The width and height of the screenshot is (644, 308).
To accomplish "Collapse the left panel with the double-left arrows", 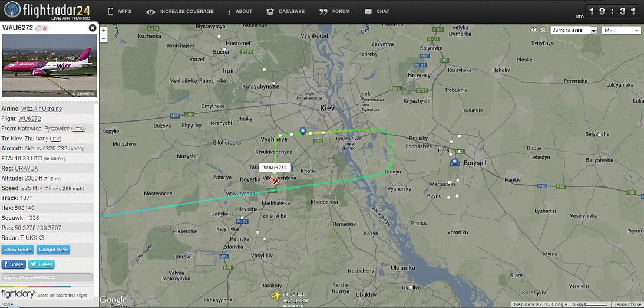I will click(x=534, y=30).
